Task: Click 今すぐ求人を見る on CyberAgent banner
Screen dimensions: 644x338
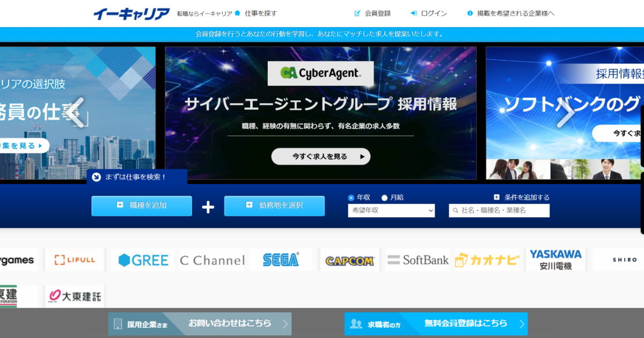Action: pos(320,157)
